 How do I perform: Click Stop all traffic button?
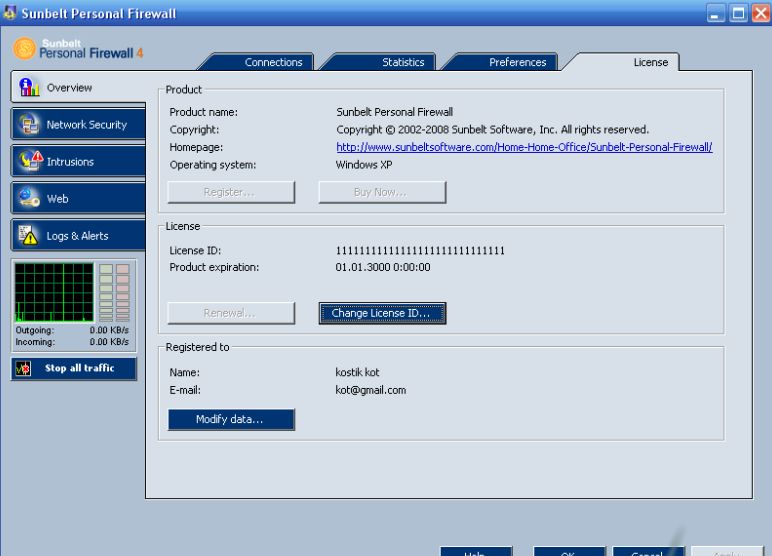[x=73, y=368]
